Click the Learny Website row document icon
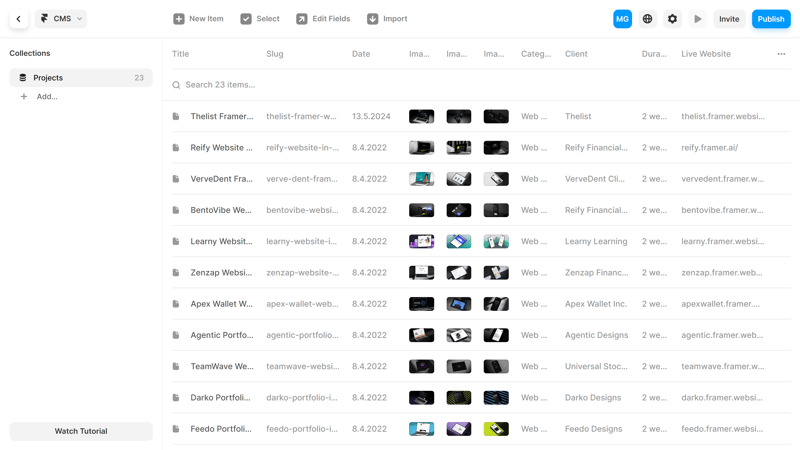 pos(176,241)
